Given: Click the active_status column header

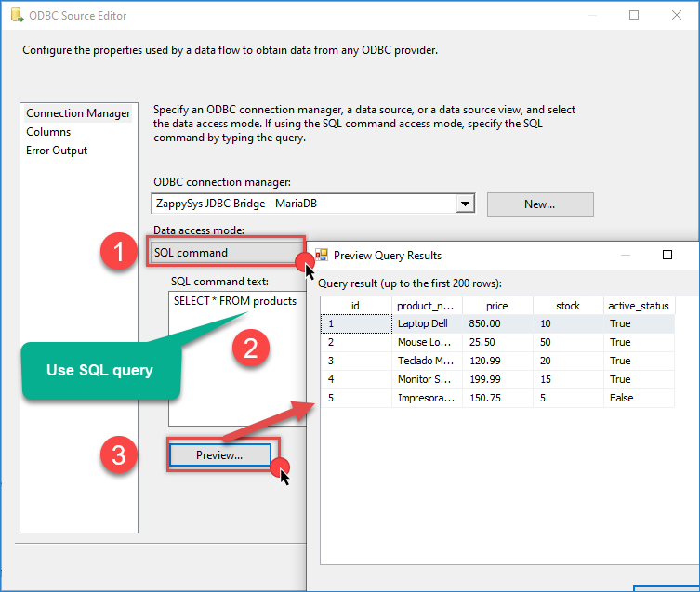Looking at the screenshot, I should 638,306.
